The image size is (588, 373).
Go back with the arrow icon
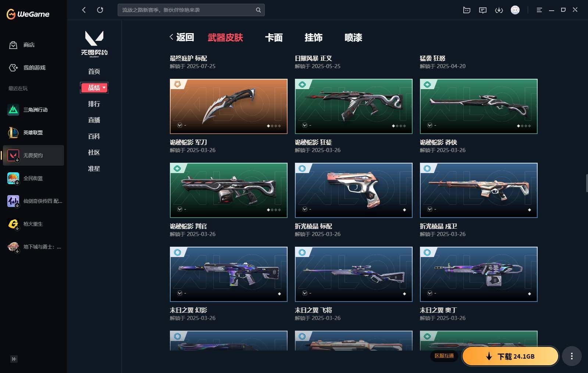tap(84, 10)
